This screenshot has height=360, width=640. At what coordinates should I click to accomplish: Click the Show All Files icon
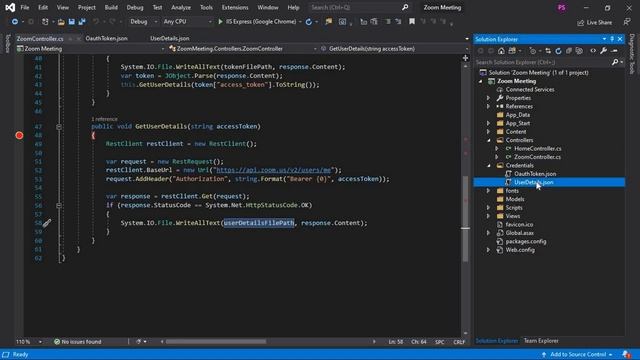coord(579,51)
